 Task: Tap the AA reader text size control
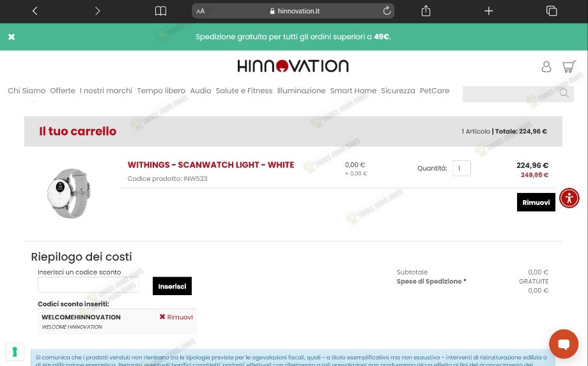pos(201,11)
